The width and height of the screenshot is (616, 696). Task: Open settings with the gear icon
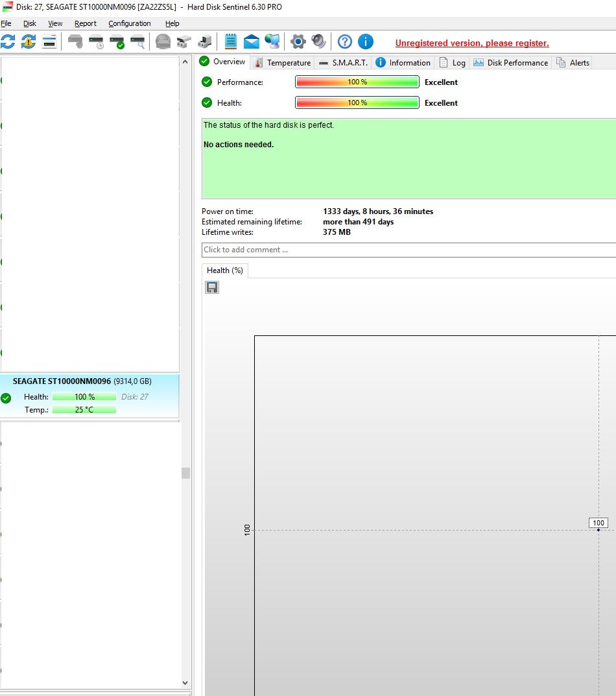pyautogui.click(x=298, y=42)
